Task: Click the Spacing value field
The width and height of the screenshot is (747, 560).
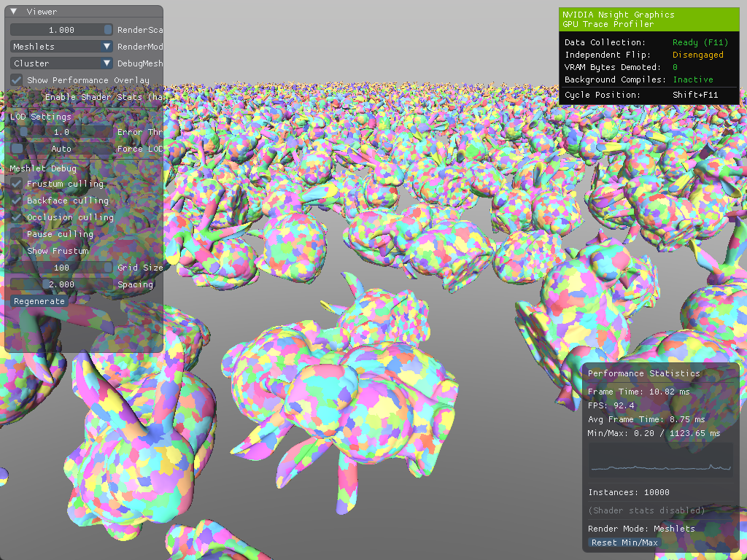Action: tap(62, 284)
